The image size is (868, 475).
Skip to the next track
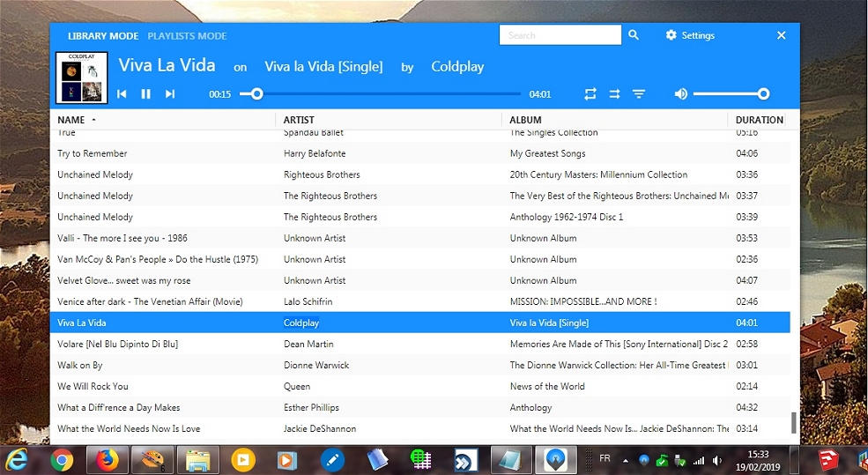[170, 94]
